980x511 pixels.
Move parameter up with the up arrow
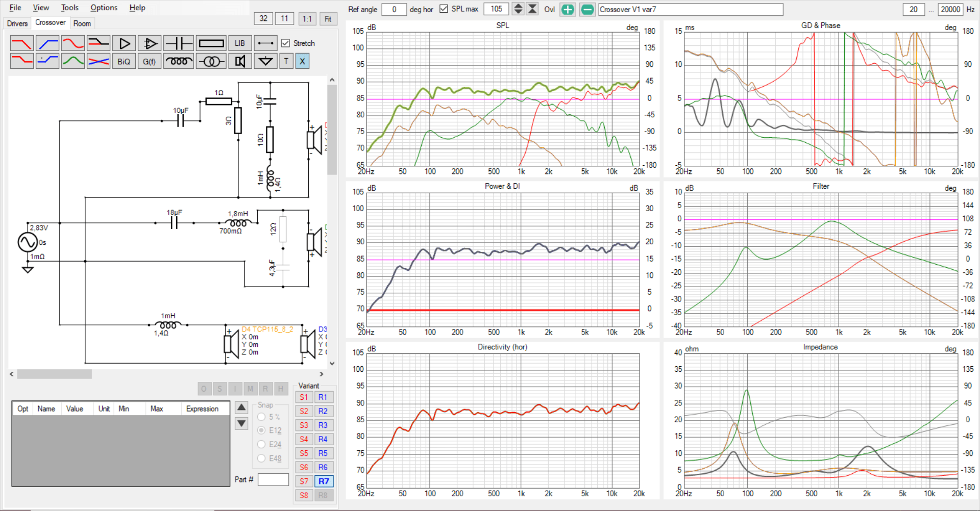pyautogui.click(x=241, y=407)
